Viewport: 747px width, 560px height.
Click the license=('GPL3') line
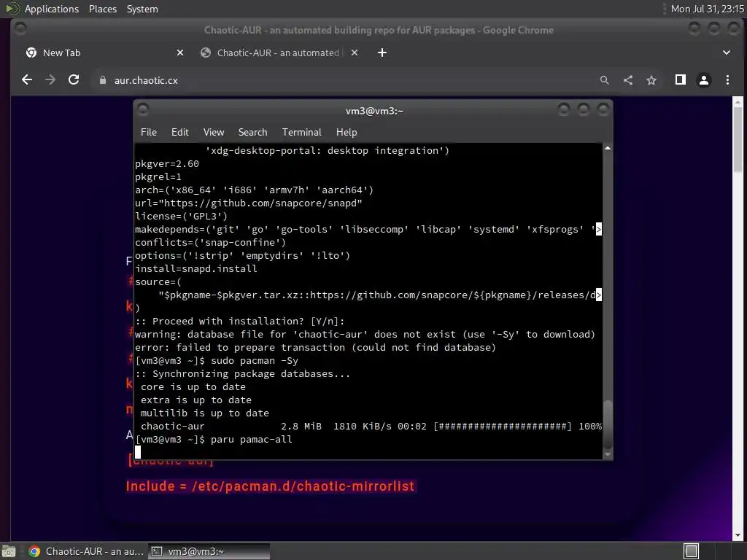[x=181, y=216]
